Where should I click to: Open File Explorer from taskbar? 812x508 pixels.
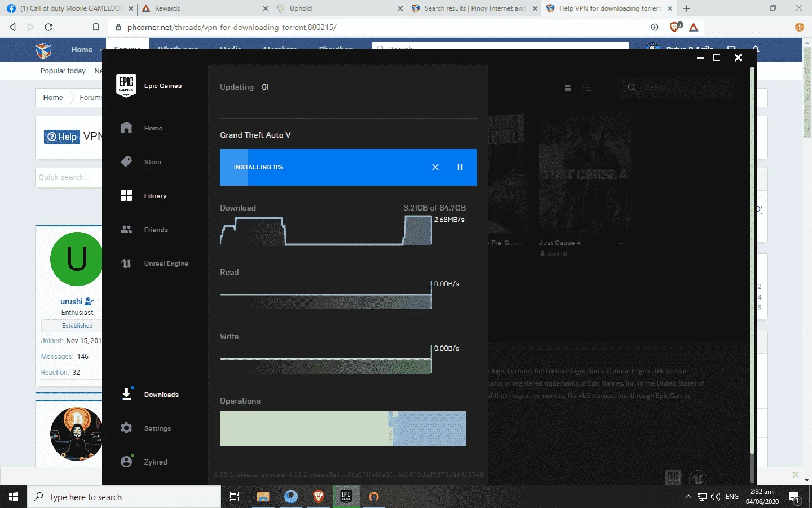(x=263, y=497)
